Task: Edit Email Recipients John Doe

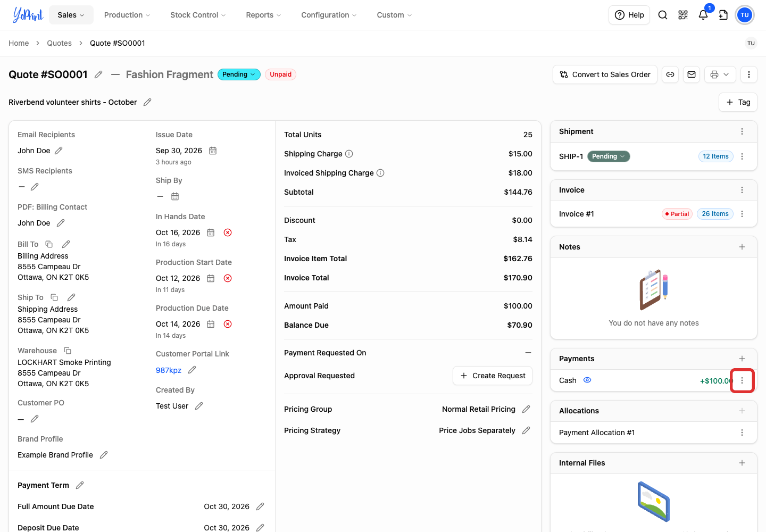Action: coord(59,151)
